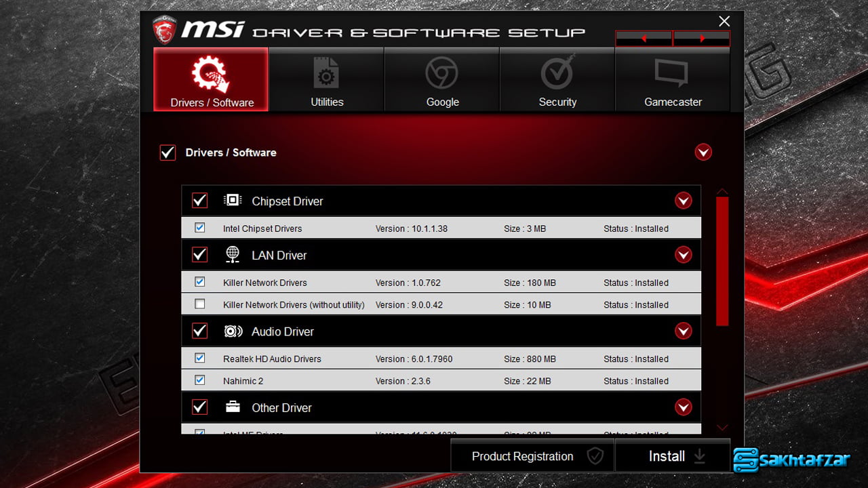Click the Other Driver briefcase icon
Screen dimensions: 868x488
pyautogui.click(x=233, y=407)
